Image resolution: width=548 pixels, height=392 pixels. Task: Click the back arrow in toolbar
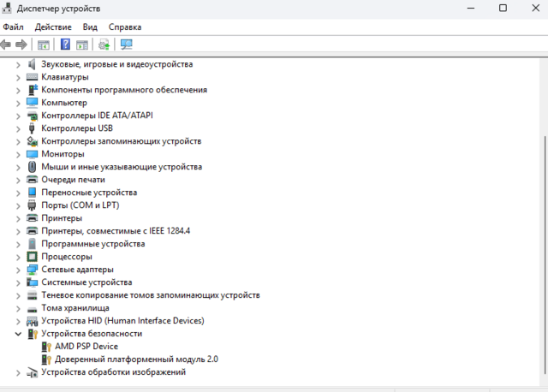point(7,45)
